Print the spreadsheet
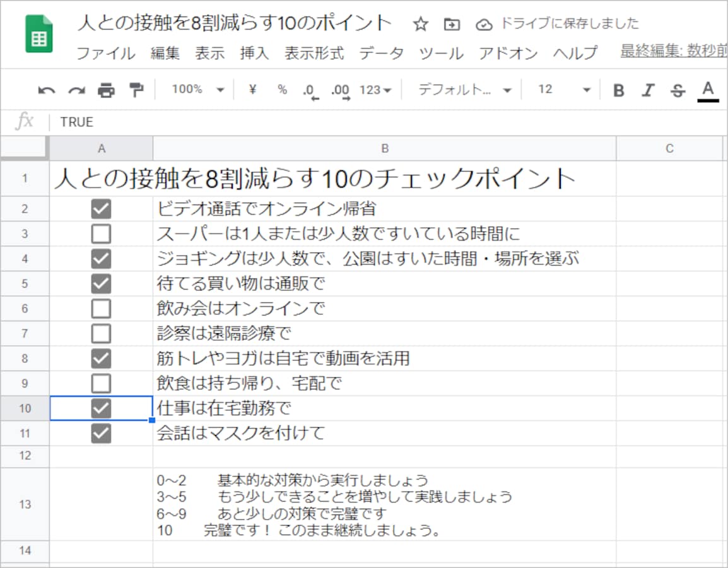This screenshot has height=568, width=728. 107,90
